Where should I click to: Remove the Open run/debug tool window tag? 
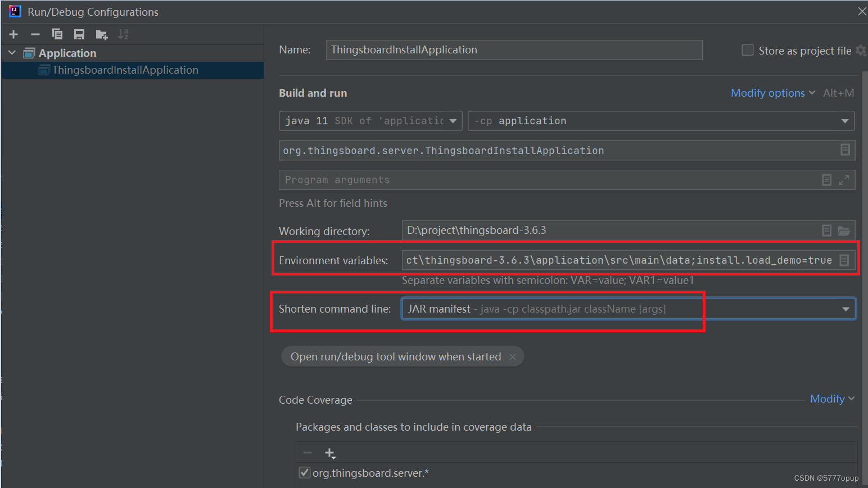pos(513,357)
